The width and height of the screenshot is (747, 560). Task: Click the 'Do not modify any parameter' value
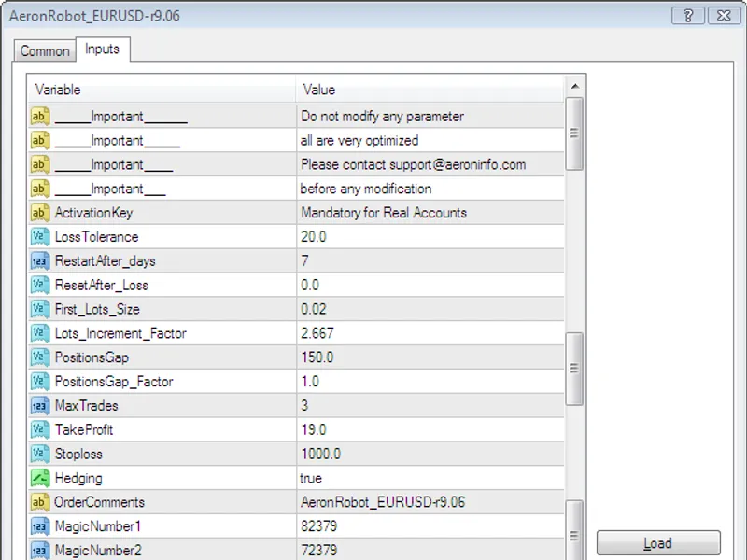pos(382,117)
